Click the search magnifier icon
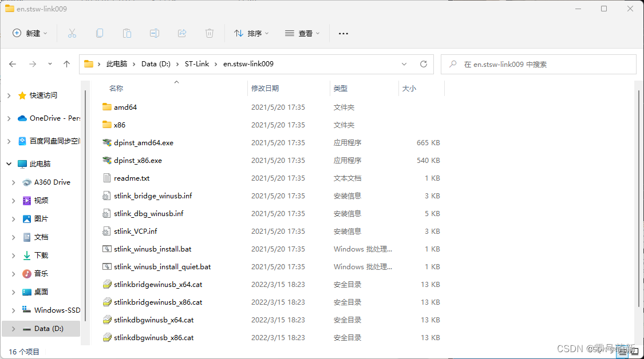This screenshot has width=644, height=359. pos(453,64)
